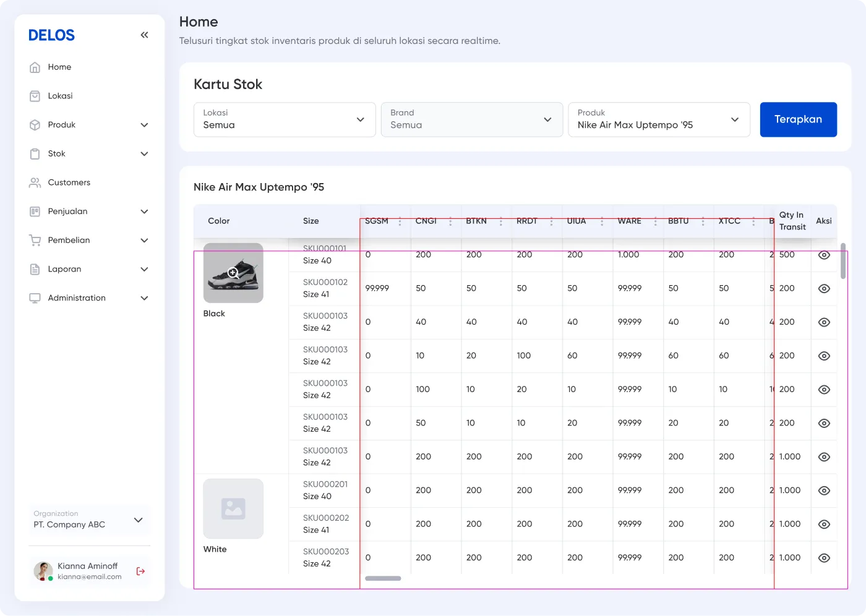Click eye icon in row with CNGI 50, BTKN 10
Image resolution: width=866 pixels, height=616 pixels.
(824, 424)
